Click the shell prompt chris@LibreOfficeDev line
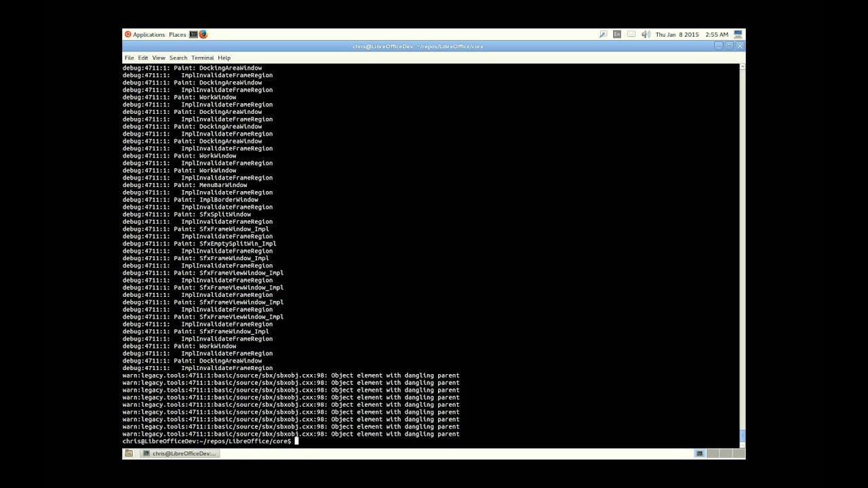 coord(207,441)
